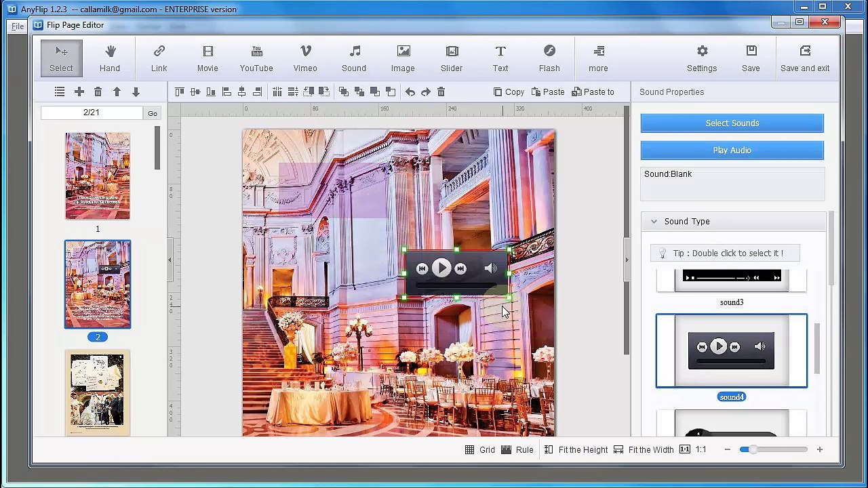Delete the selected object with the trash icon beside redo
This screenshot has height=488, width=868.
(x=441, y=91)
